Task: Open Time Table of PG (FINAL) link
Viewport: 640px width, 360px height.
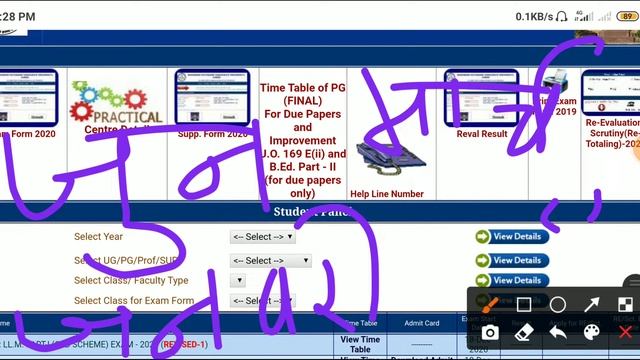Action: coord(302,140)
